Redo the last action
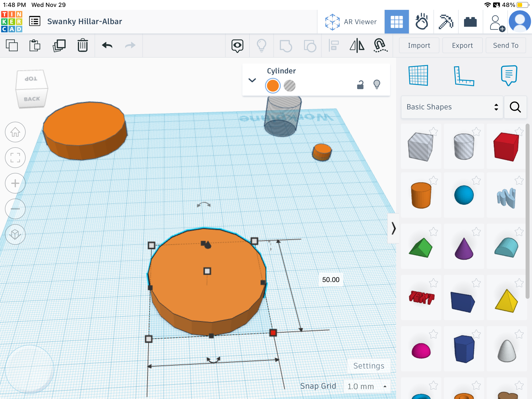 (130, 45)
